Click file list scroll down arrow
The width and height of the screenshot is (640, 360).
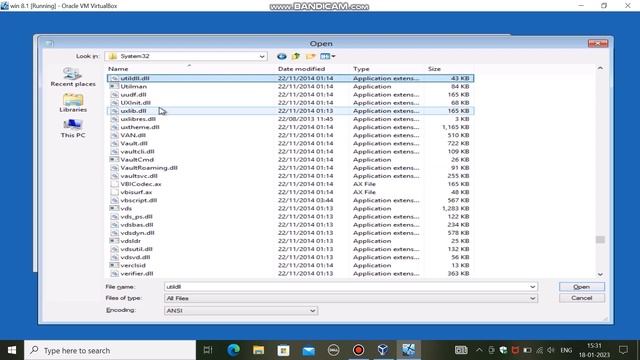(600, 274)
